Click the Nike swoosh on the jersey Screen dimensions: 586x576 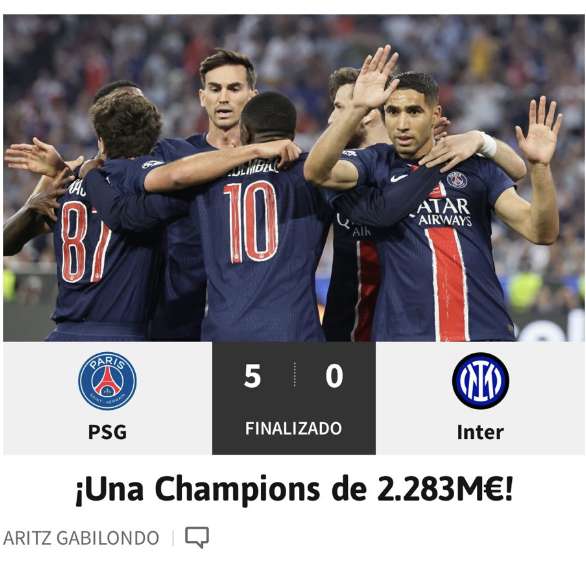(x=399, y=178)
